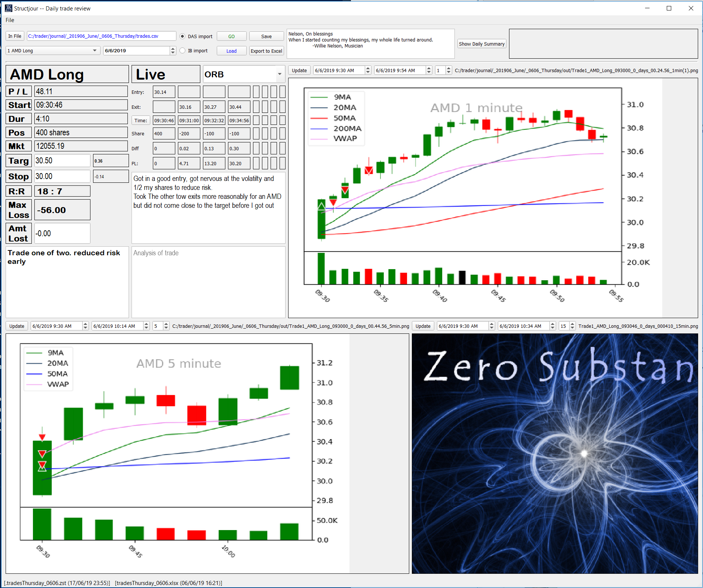Step the 6/6/2019 trade date spinner
The width and height of the screenshot is (703, 588).
tap(173, 50)
